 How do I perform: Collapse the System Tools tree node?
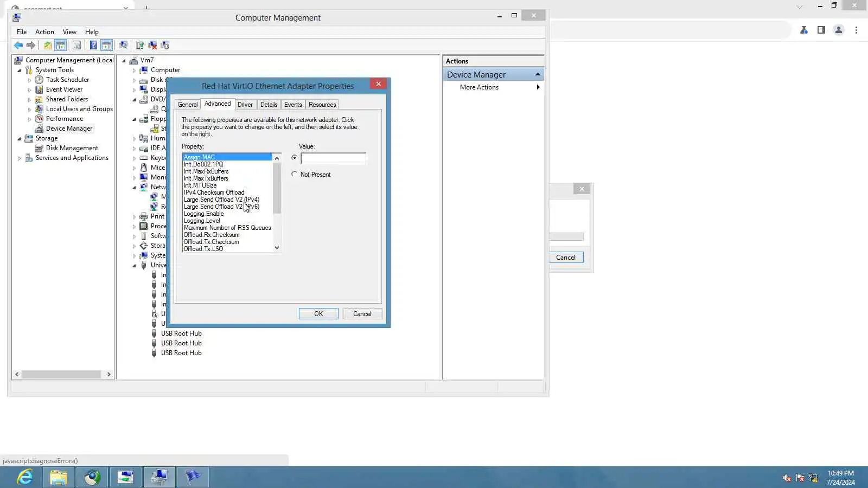19,70
